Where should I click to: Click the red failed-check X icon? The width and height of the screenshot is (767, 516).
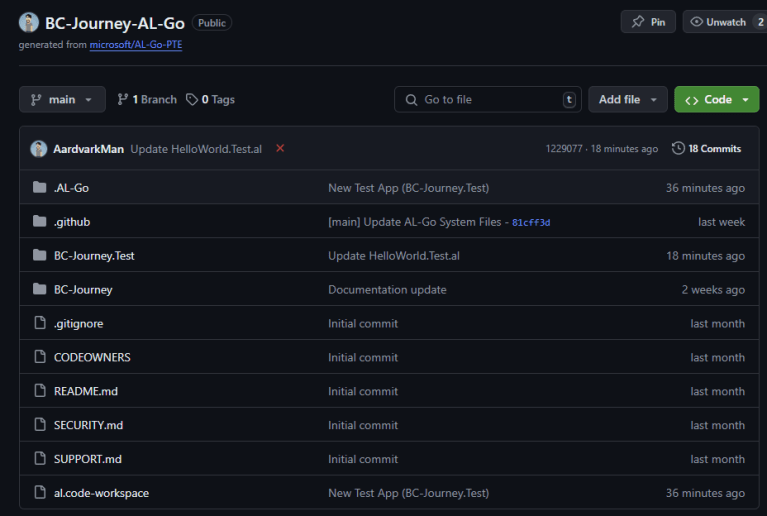click(280, 148)
